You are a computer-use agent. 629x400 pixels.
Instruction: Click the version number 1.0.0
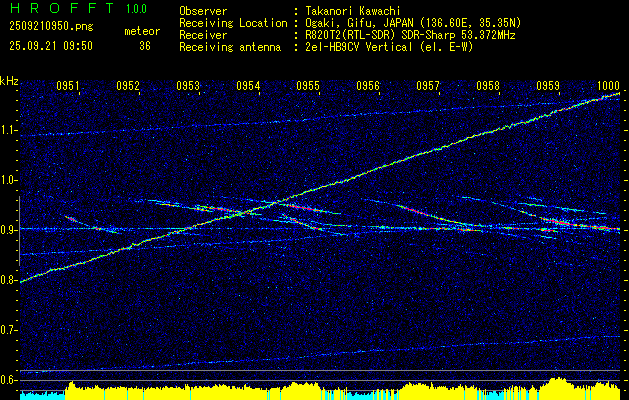click(x=136, y=9)
